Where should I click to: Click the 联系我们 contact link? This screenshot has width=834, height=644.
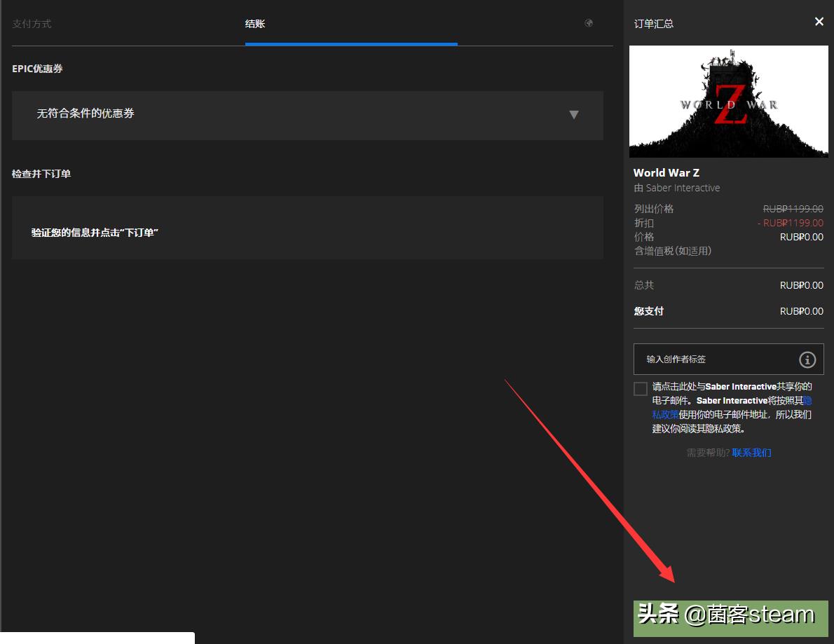tap(751, 453)
